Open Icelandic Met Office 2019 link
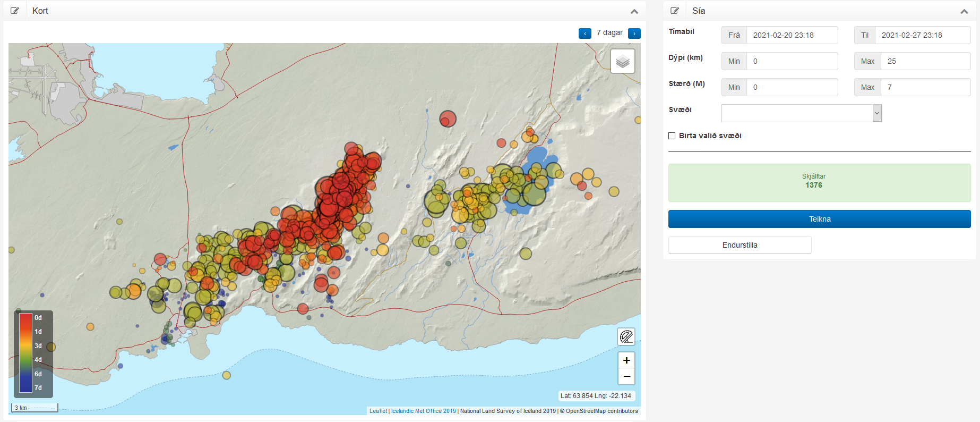 (423, 411)
